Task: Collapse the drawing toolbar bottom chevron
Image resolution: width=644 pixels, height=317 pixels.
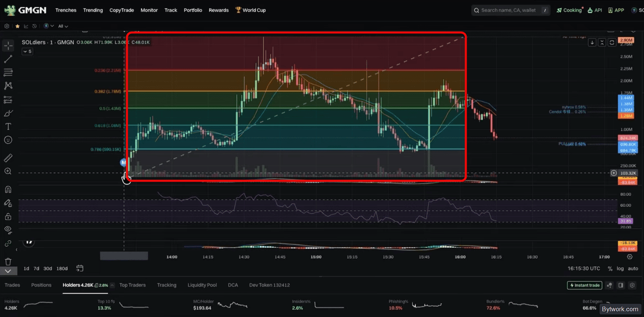Action: [x=8, y=271]
